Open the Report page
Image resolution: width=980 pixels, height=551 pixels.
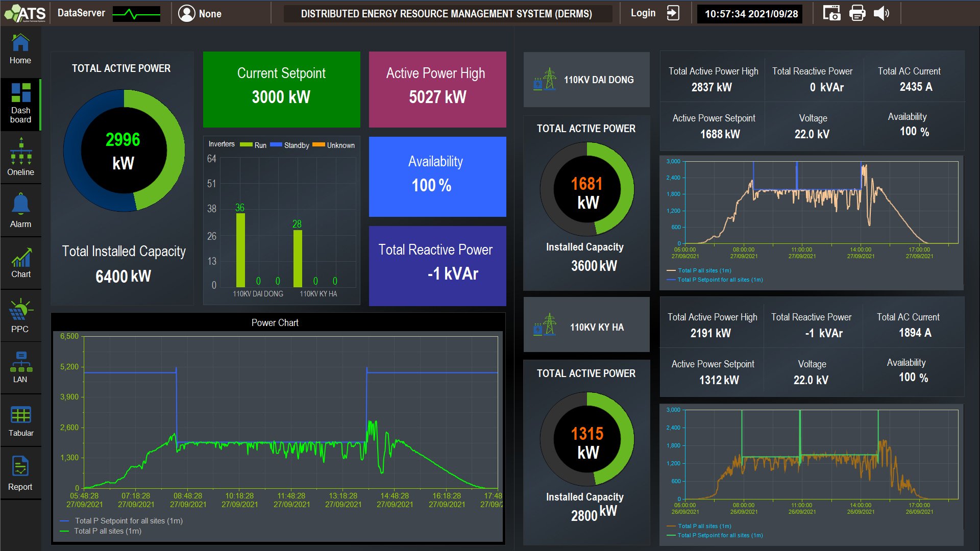click(x=20, y=473)
